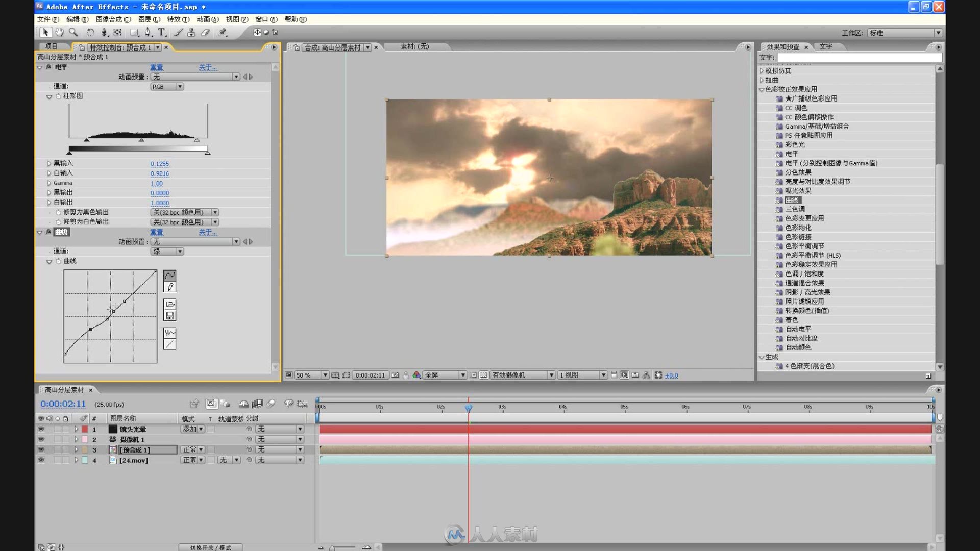Image resolution: width=980 pixels, height=551 pixels.
Task: Reset curve to straight line
Action: 170,344
